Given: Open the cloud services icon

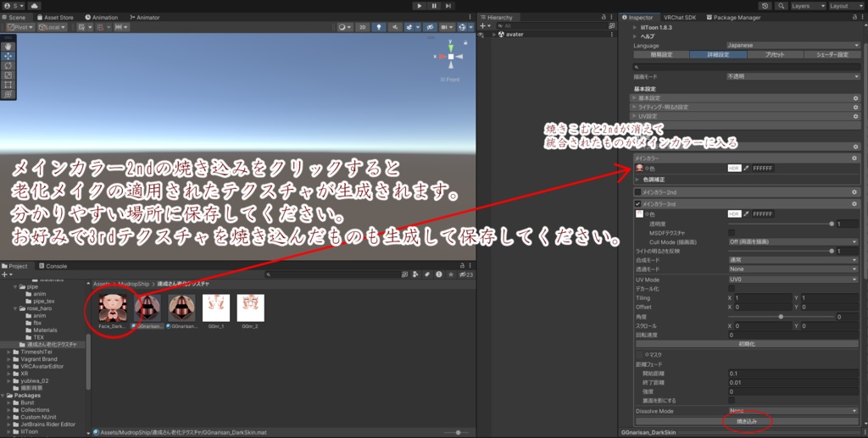Looking at the screenshot, I should coord(34,6).
